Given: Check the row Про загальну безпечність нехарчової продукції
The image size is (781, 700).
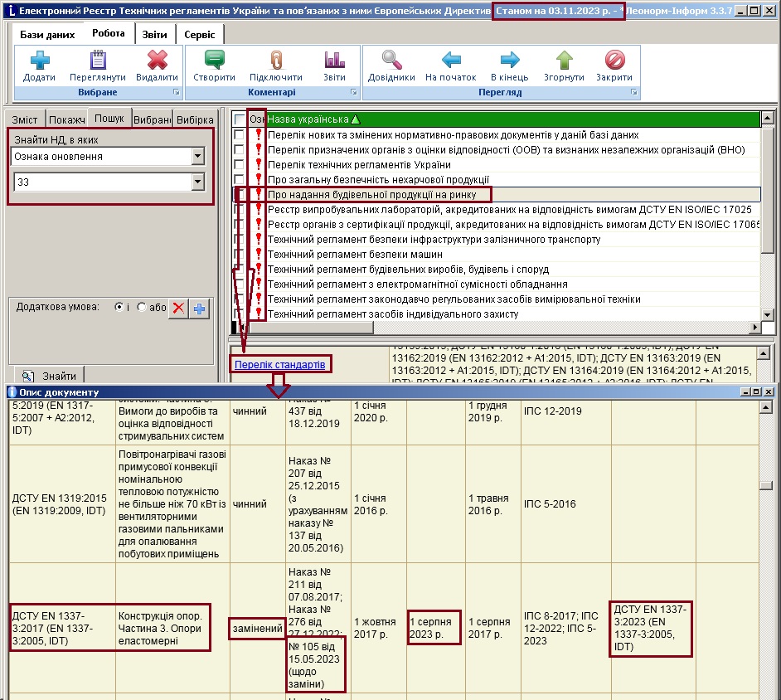Looking at the screenshot, I should click(x=239, y=179).
